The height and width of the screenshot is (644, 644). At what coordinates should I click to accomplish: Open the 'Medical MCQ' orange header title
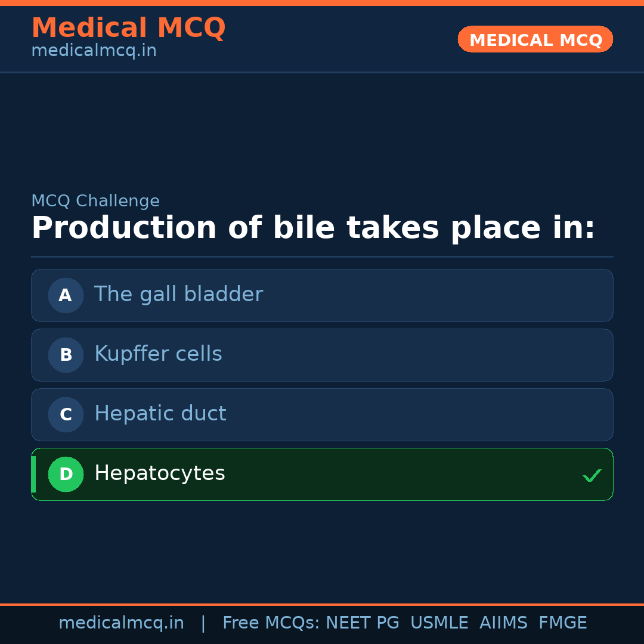point(128,28)
